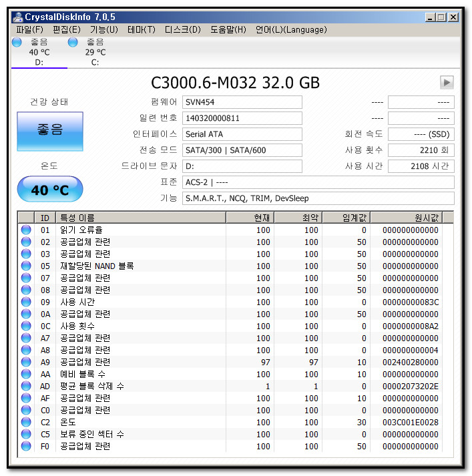This screenshot has width=472, height=476.
Task: Click the transfer mode field SATA/300 | SATA/600
Action: [x=242, y=150]
